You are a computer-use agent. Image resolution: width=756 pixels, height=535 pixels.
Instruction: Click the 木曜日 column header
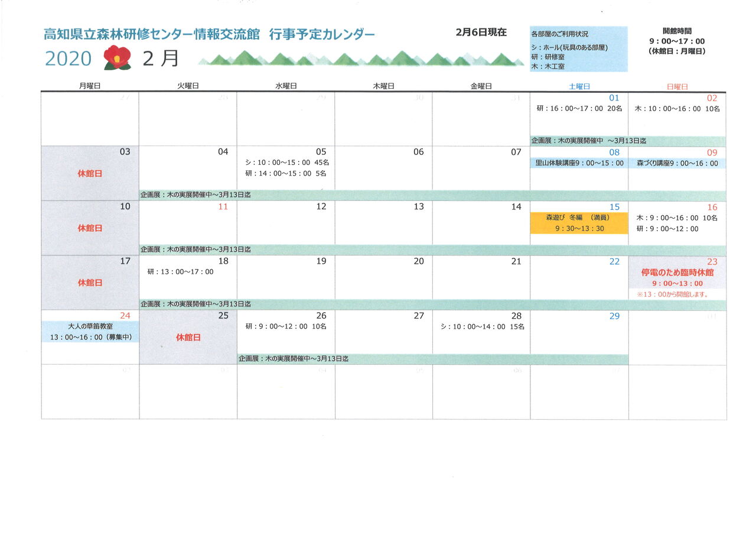383,86
